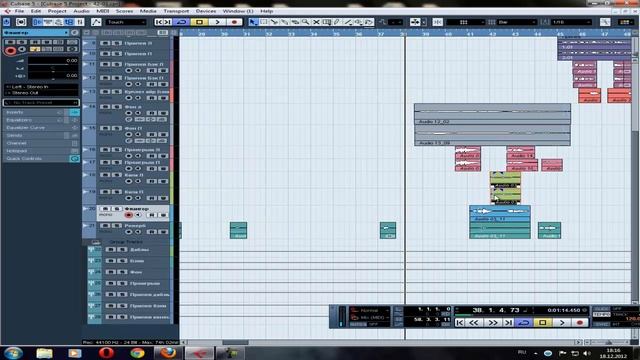The height and width of the screenshot is (360, 640).
Task: Open the Touch automation mode dropdown
Action: pos(126,22)
